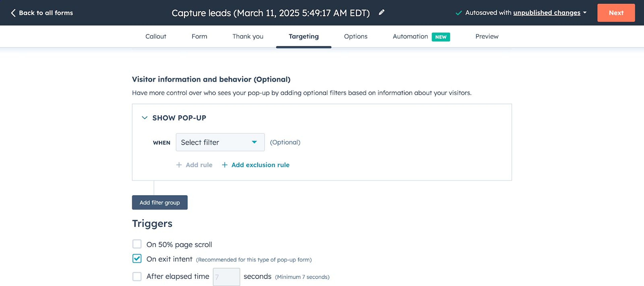Disable the On exit intent trigger
Image resolution: width=644 pixels, height=286 pixels.
pos(137,259)
